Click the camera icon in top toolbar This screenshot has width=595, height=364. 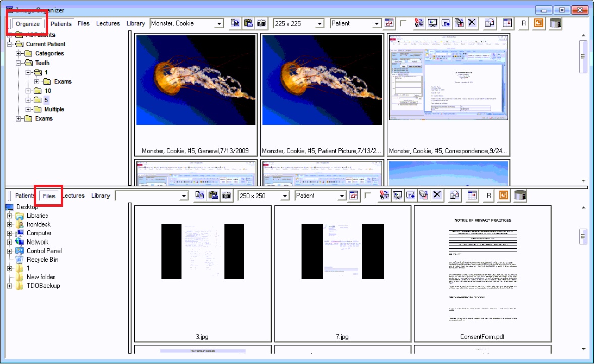click(261, 23)
